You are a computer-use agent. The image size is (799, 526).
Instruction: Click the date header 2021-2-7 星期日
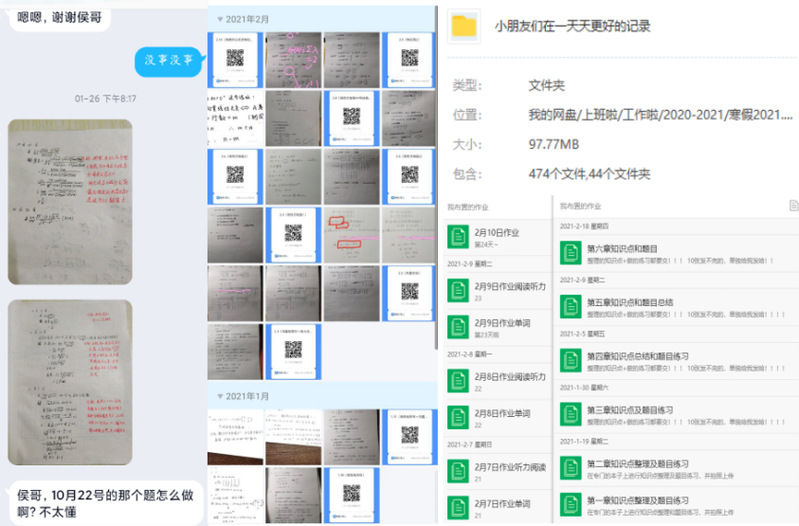[x=470, y=444]
